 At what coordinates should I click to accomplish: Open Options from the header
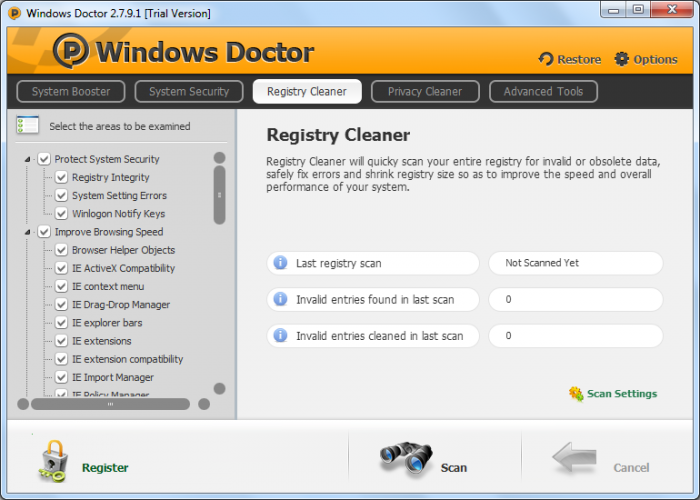[655, 59]
